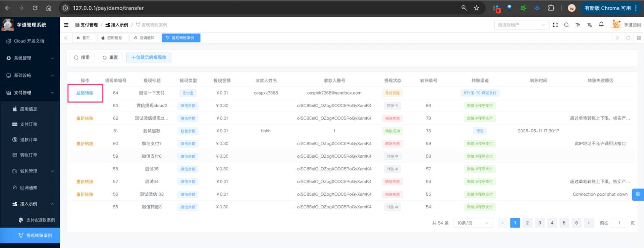This screenshot has width=644, height=248.
Task: Click 重新转账 for withdrawal order 62
Action: pos(85,118)
